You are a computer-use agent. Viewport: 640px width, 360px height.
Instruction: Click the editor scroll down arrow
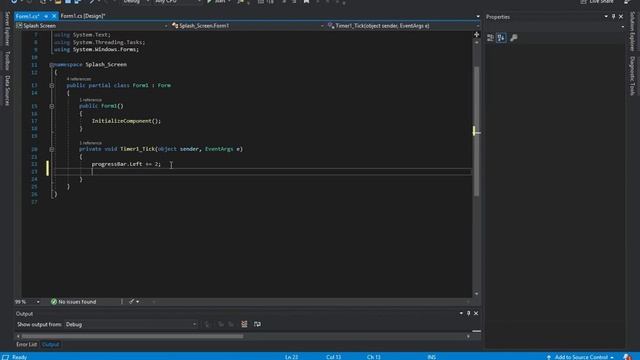(x=476, y=294)
